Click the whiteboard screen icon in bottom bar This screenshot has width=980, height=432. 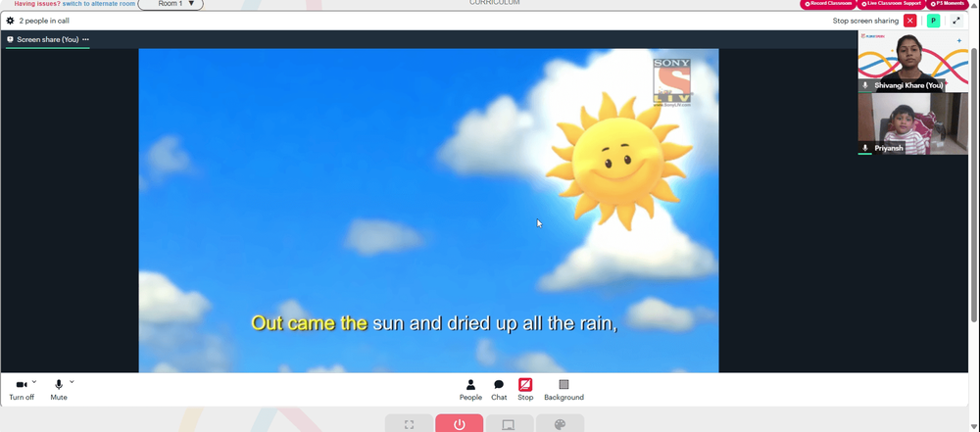(x=509, y=424)
